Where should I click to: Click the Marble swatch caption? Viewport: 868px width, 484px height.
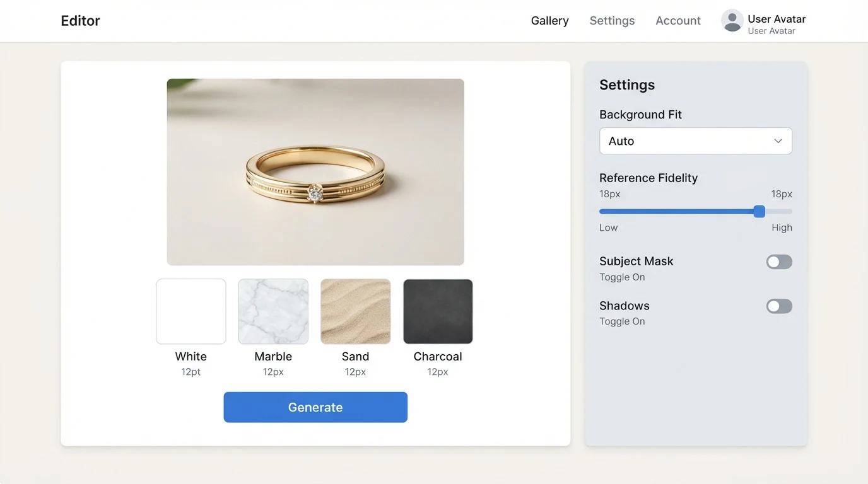273,357
